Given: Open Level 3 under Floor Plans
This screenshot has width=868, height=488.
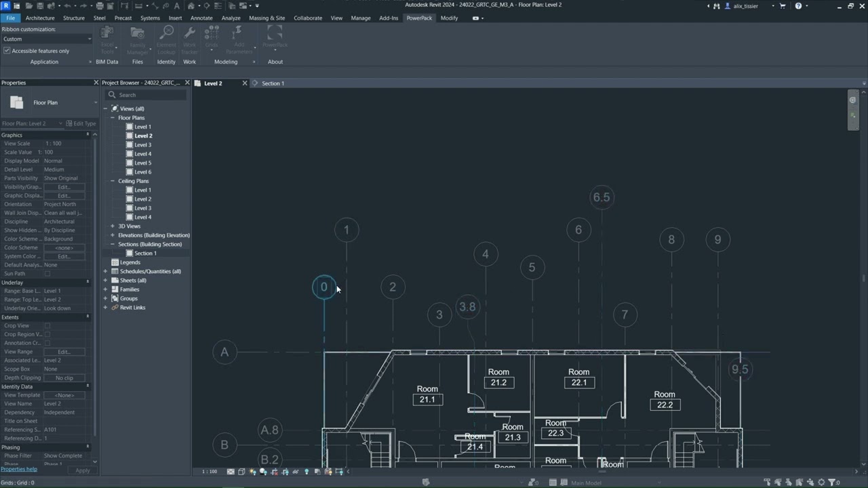Looking at the screenshot, I should (142, 145).
